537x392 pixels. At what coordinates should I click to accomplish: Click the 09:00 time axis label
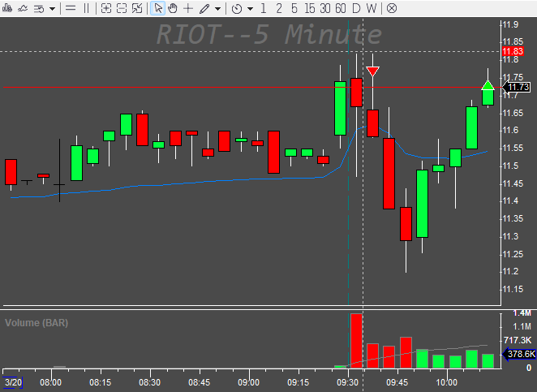point(249,382)
